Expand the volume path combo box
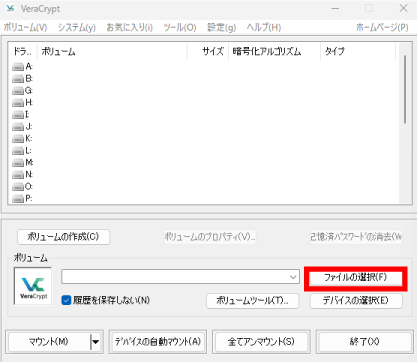Screen dimensions: 418x363 (293, 277)
